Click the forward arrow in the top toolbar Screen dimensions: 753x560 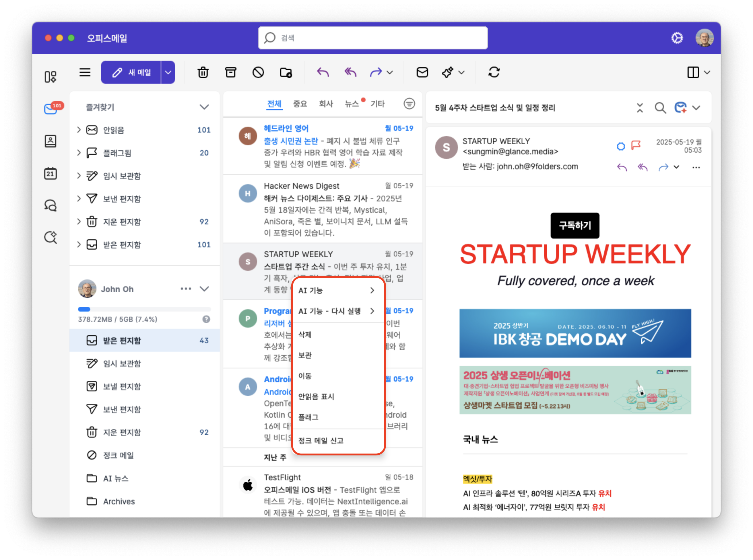[x=376, y=72]
